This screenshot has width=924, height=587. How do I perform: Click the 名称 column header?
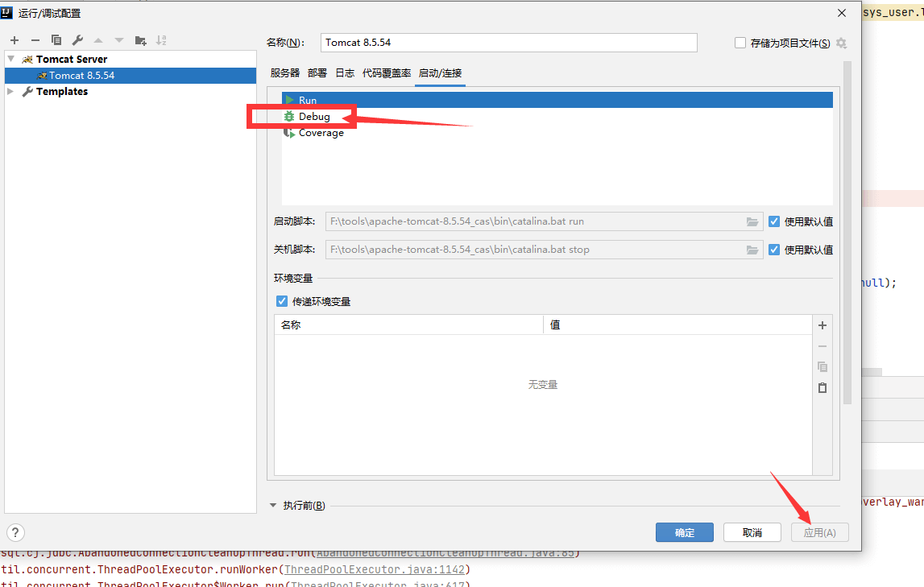[408, 325]
